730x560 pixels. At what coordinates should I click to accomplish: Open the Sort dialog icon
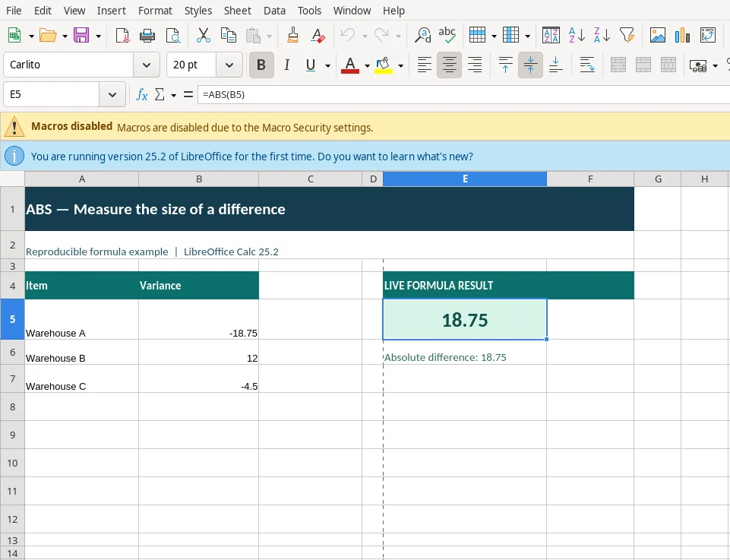551,36
